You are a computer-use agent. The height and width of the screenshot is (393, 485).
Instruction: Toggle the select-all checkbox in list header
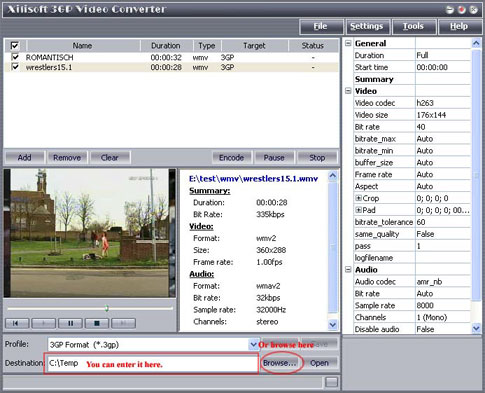pos(15,45)
